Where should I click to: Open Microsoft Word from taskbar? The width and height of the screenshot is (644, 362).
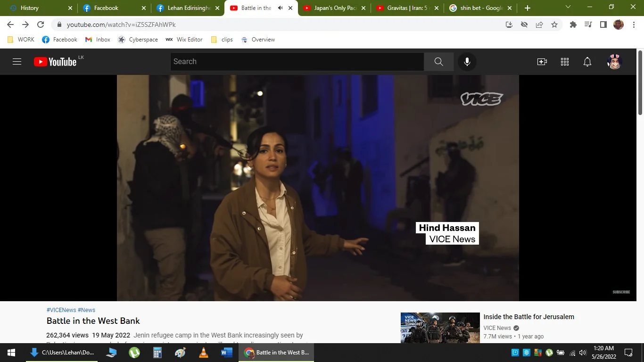(x=227, y=353)
